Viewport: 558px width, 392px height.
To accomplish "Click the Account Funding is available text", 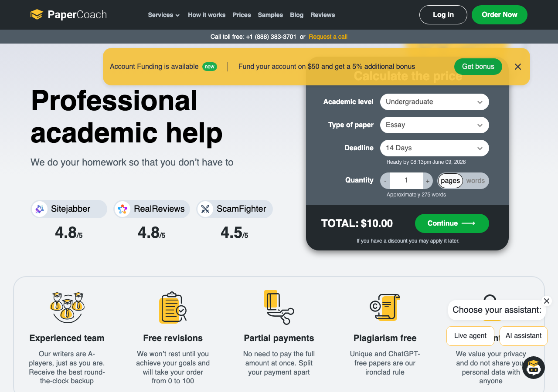I will pyautogui.click(x=154, y=67).
